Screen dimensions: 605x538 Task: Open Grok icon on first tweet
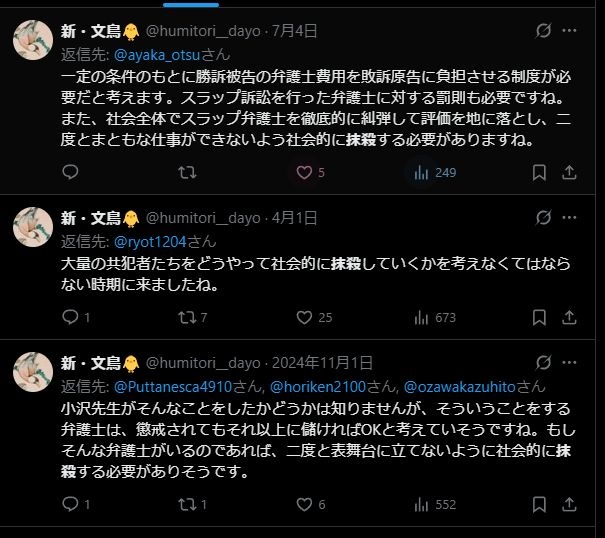coord(543,31)
